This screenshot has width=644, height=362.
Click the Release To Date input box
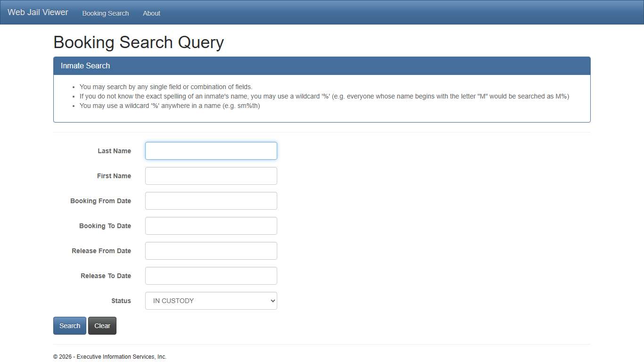click(211, 276)
